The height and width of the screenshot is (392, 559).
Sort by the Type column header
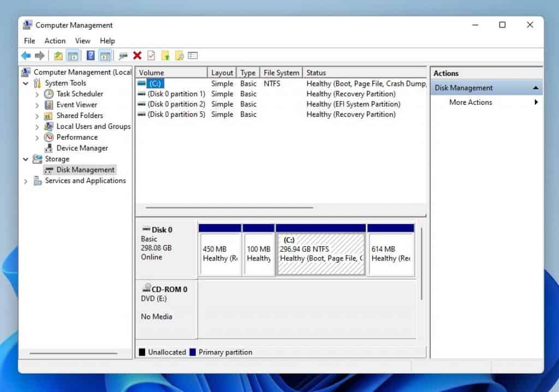(x=248, y=73)
